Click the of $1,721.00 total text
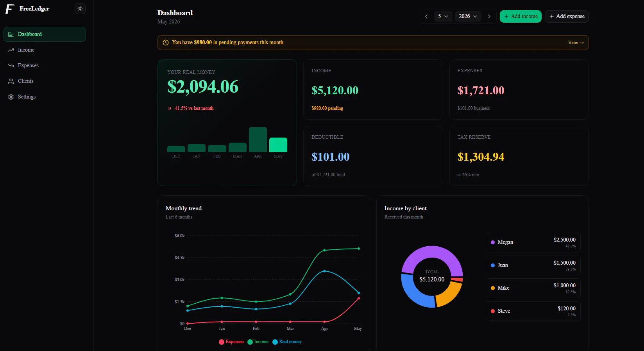 tap(328, 175)
